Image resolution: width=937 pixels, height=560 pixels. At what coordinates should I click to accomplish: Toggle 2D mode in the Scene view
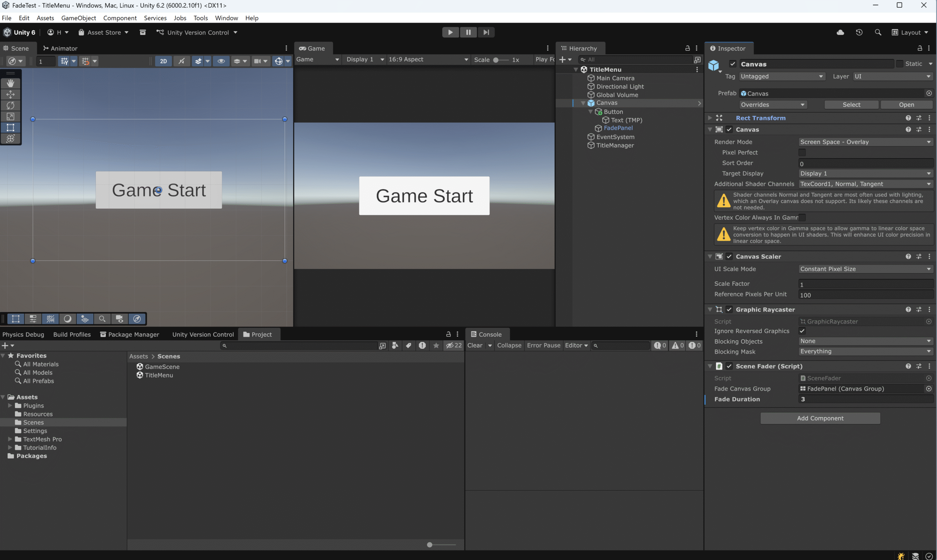pyautogui.click(x=163, y=61)
